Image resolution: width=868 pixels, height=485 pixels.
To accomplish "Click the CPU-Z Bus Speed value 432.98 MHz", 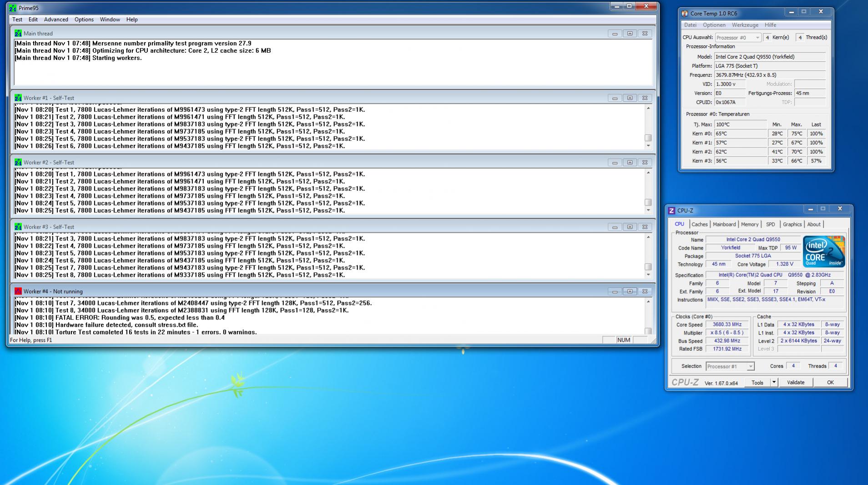I will click(x=727, y=341).
